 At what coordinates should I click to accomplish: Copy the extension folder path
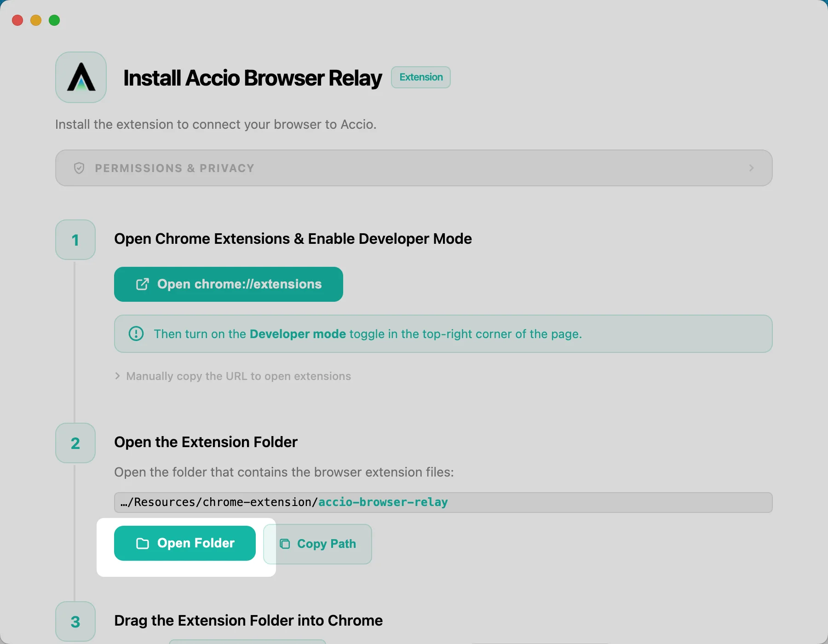click(317, 544)
